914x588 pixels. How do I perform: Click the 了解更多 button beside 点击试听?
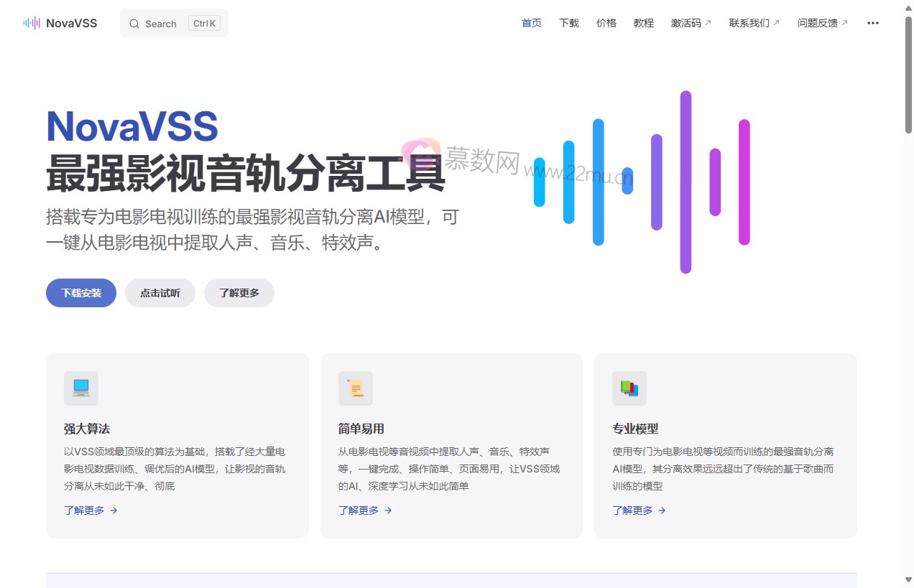[x=239, y=293]
